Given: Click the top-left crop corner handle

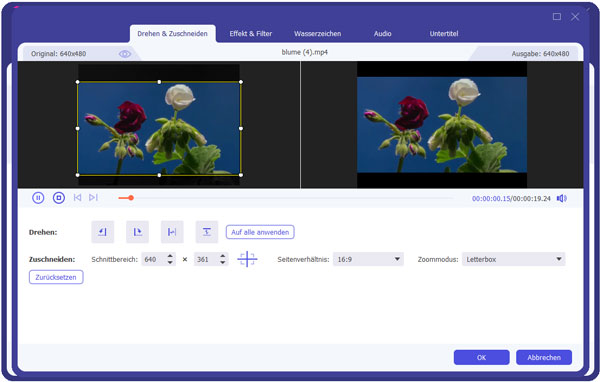Looking at the screenshot, I should pos(78,82).
